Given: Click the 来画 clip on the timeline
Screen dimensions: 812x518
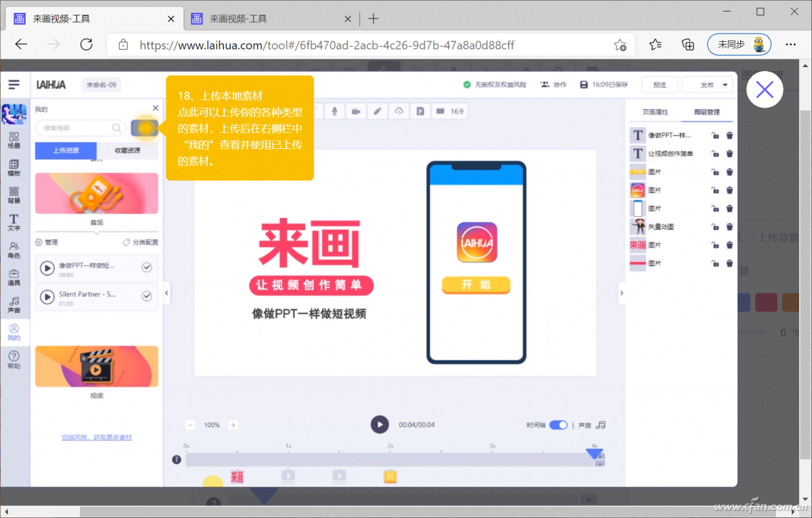Looking at the screenshot, I should coord(237,477).
